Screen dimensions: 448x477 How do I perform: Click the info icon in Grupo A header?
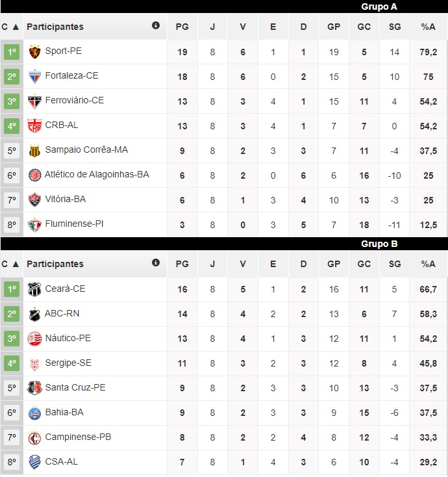[x=156, y=26]
